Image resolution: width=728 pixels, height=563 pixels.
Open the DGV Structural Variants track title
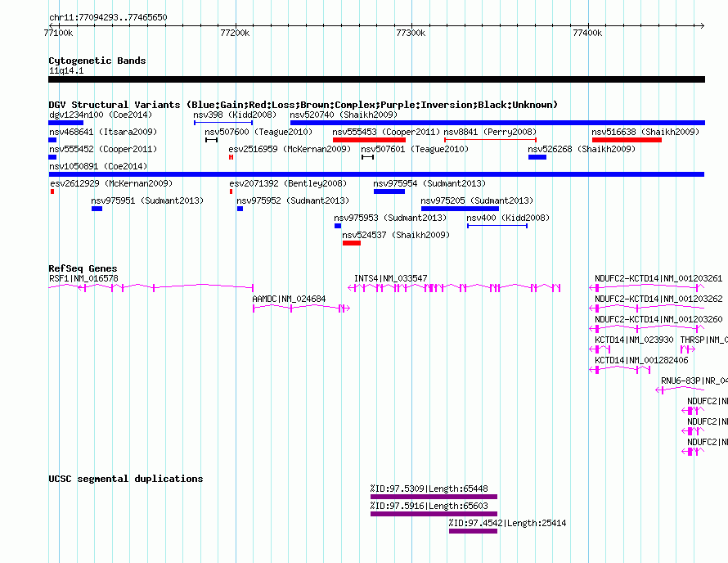(303, 105)
